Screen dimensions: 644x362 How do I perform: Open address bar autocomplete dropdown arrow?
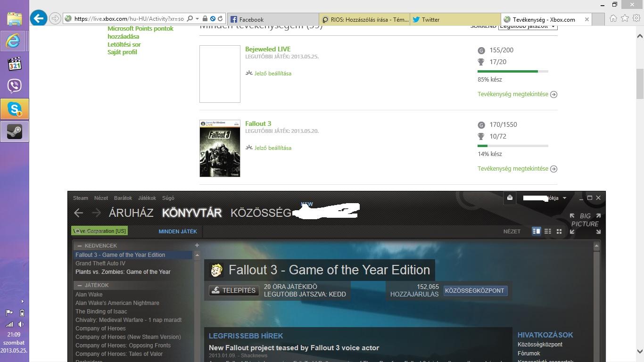click(197, 19)
